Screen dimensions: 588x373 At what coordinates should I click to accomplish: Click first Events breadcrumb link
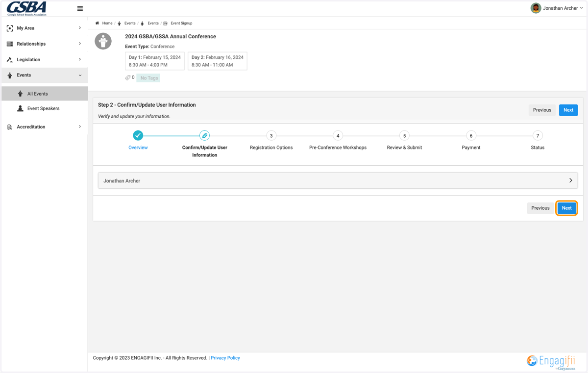tap(130, 23)
